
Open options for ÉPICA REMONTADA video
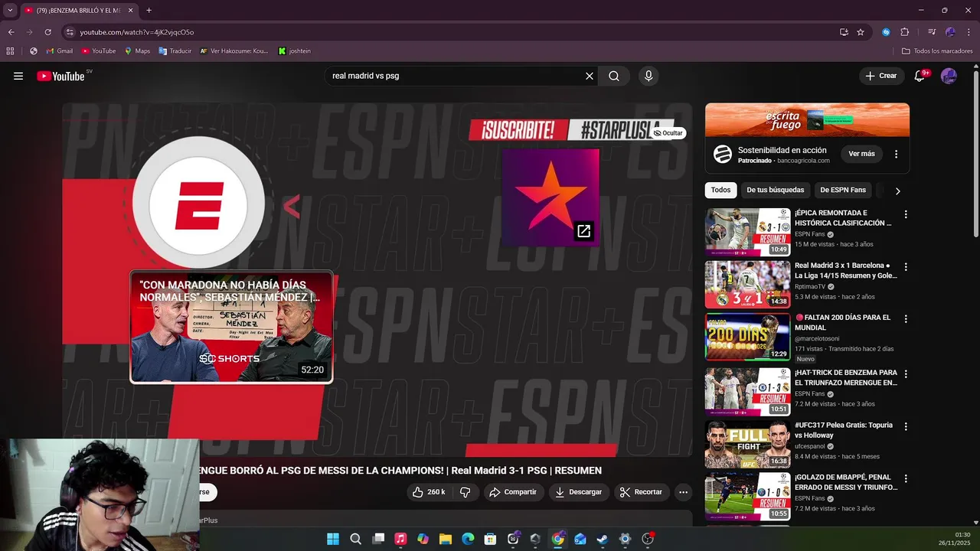[906, 215]
